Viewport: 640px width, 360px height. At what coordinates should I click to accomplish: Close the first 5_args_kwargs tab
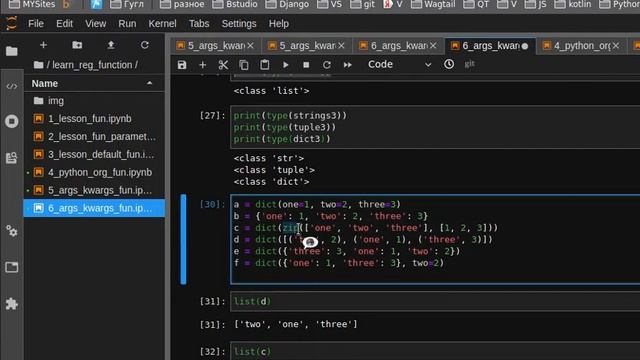pyautogui.click(x=251, y=46)
